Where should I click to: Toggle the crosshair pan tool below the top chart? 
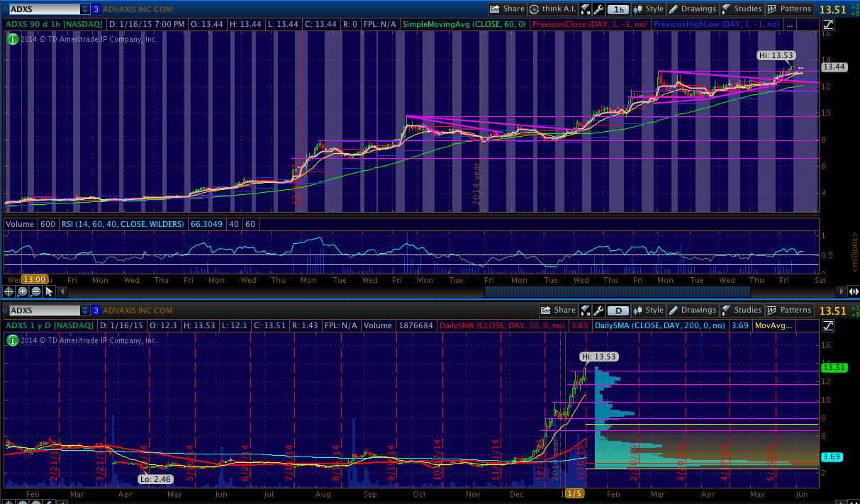9,291
